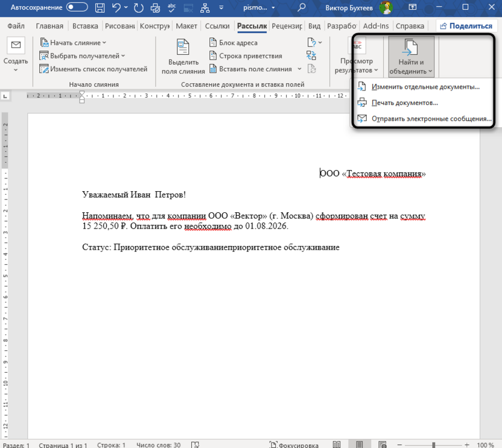The image size is (502, 448).
Task: Click the zoom slider handle
Action: pos(433,445)
